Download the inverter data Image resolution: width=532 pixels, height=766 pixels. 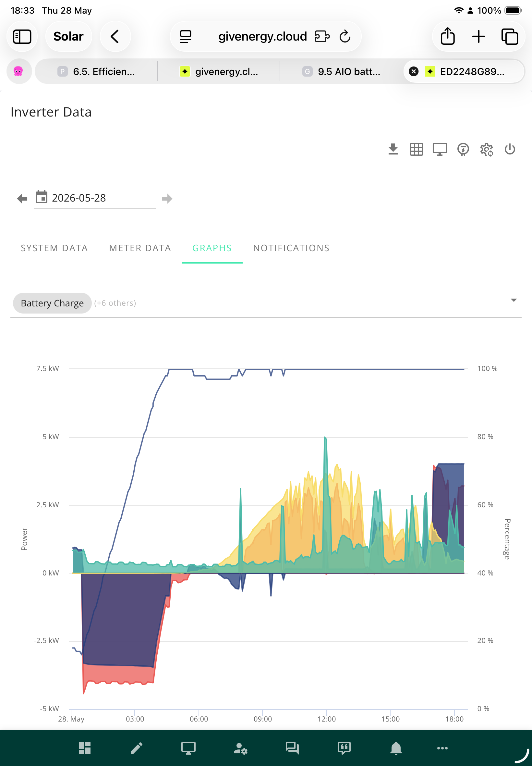393,149
